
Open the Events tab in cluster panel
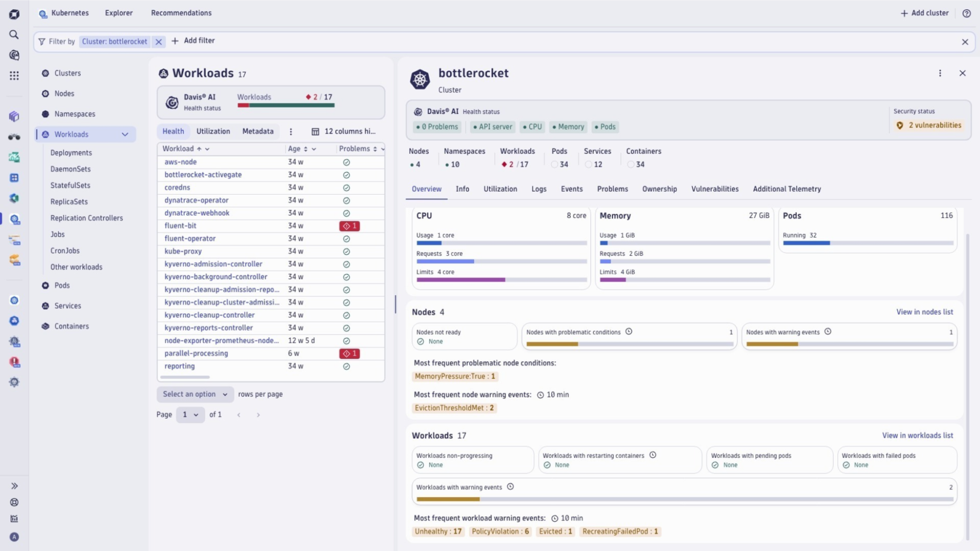click(x=571, y=189)
